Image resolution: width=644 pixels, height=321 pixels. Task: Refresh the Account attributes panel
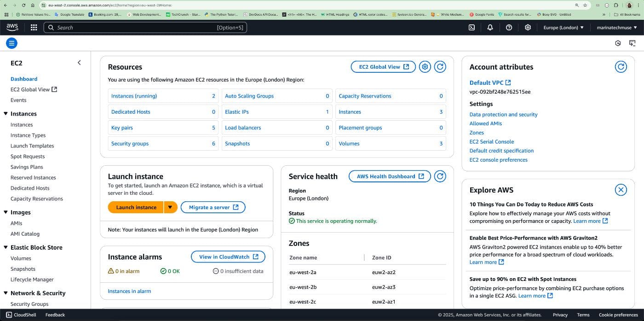click(621, 66)
